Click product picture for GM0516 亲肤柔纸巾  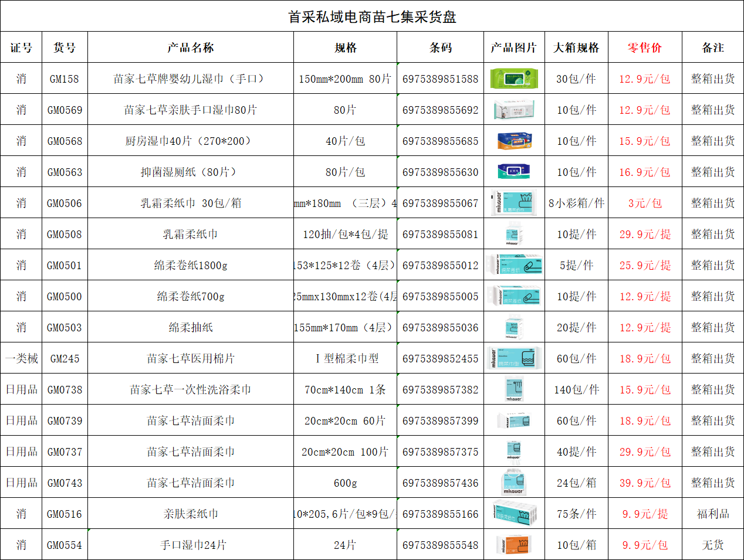pos(514,514)
